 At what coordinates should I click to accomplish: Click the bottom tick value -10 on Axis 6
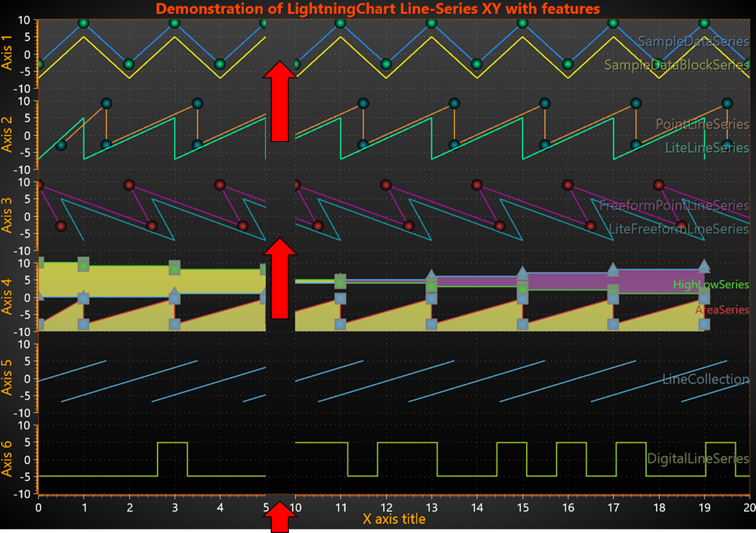[x=22, y=495]
